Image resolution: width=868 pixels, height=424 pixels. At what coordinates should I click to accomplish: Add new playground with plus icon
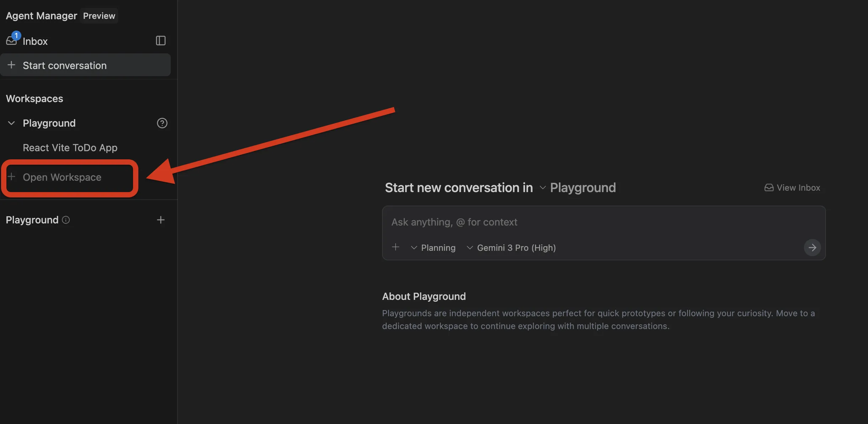tap(161, 220)
